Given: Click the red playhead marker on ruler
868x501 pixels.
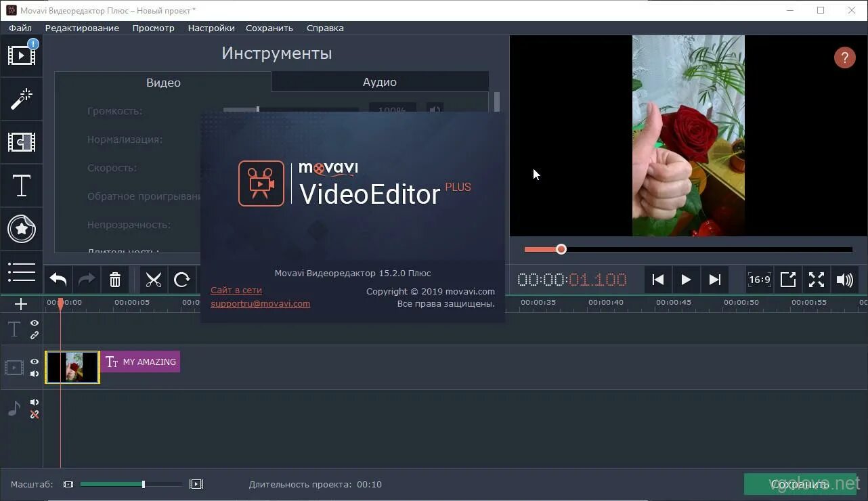Looking at the screenshot, I should point(60,305).
